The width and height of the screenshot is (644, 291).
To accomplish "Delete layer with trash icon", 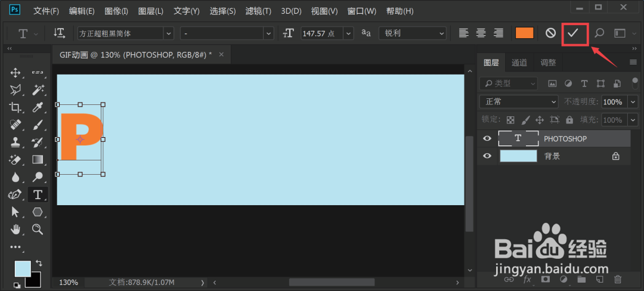I will tap(617, 280).
